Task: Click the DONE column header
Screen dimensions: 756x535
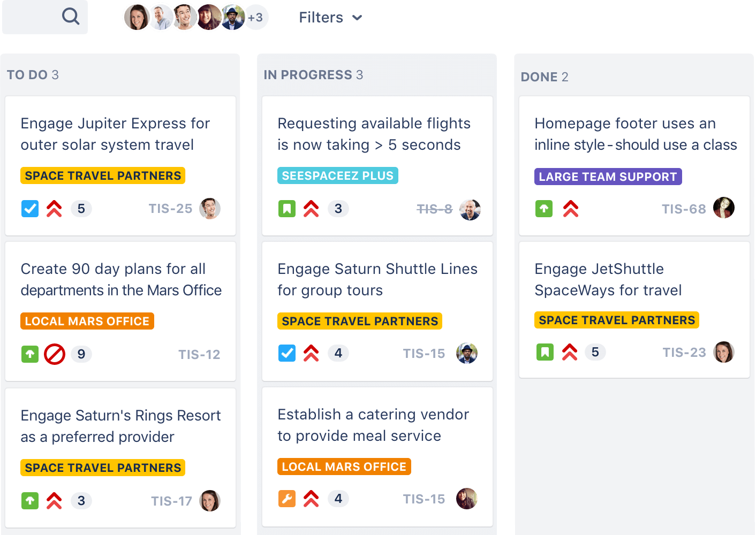Action: pyautogui.click(x=545, y=77)
